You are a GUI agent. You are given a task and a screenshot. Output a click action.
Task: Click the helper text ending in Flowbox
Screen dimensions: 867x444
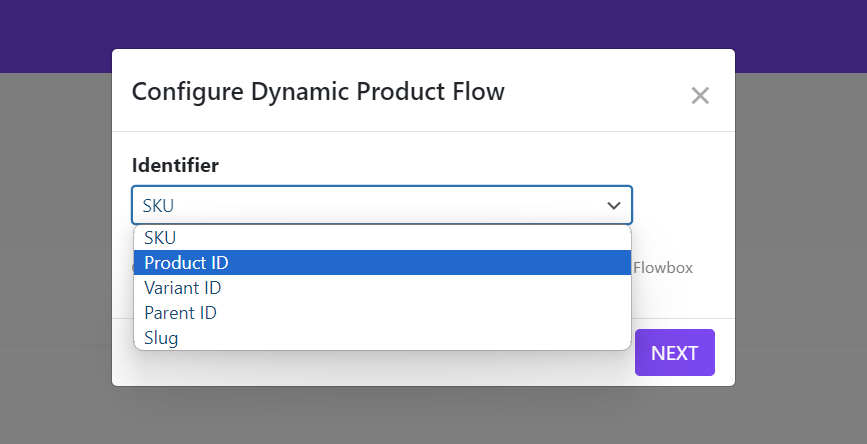coord(663,268)
